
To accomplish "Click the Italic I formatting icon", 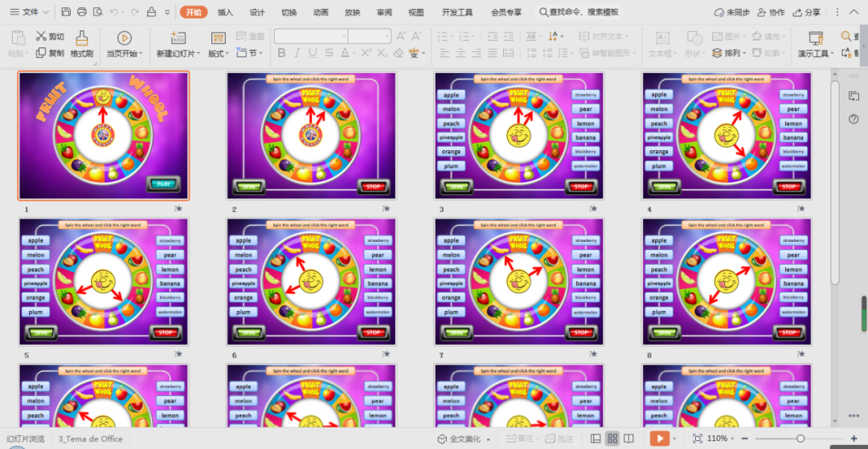I will pyautogui.click(x=298, y=53).
